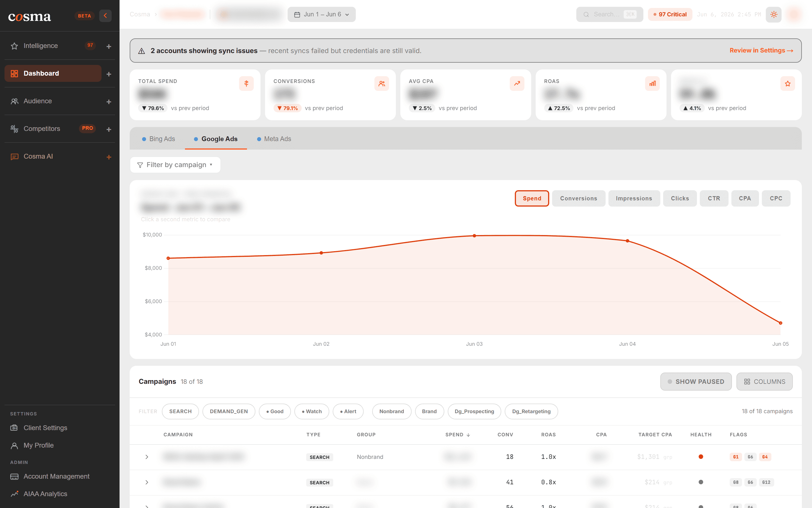This screenshot has height=508, width=812.
Task: Select the Conversions chart metric
Action: point(579,199)
